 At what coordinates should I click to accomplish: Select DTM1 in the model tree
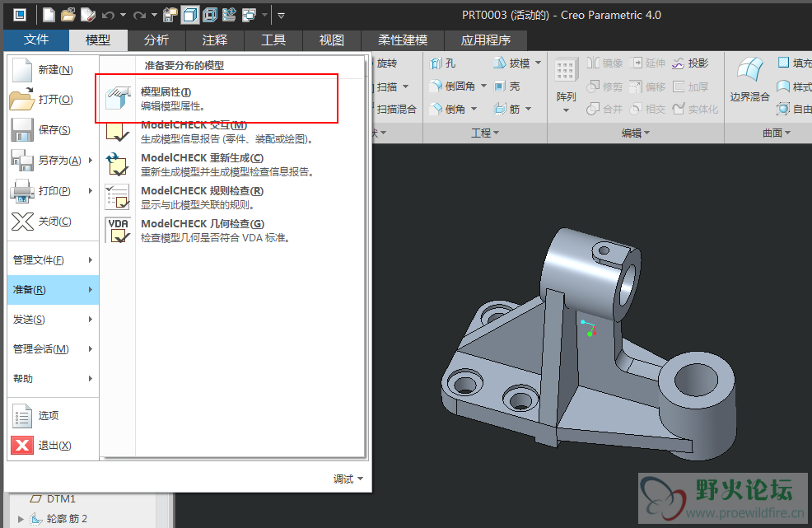54,499
